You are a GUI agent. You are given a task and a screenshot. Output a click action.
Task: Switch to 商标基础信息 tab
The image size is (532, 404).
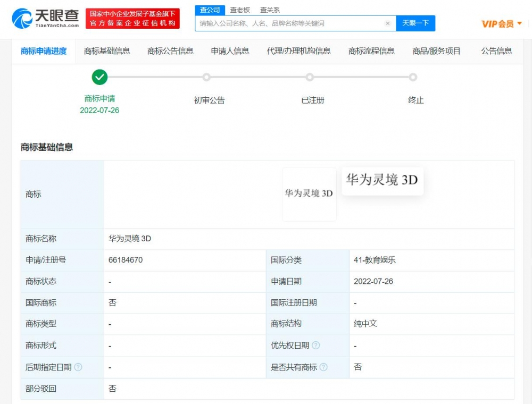click(107, 51)
